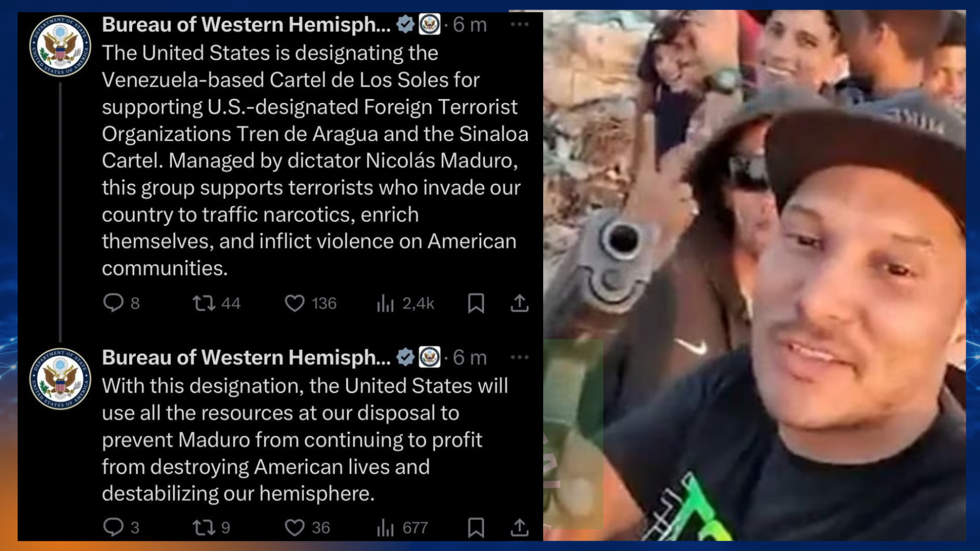Share the second tweet

pyautogui.click(x=520, y=527)
